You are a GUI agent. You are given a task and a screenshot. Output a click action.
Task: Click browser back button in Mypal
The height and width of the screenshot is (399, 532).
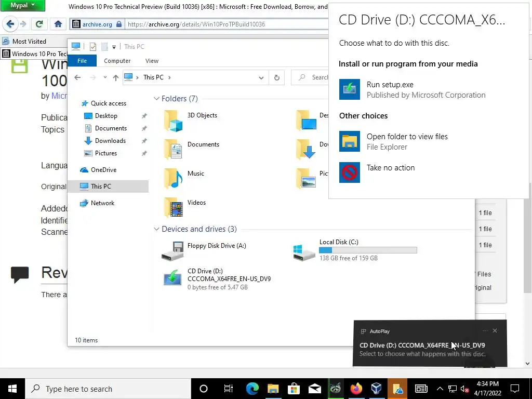(10, 24)
